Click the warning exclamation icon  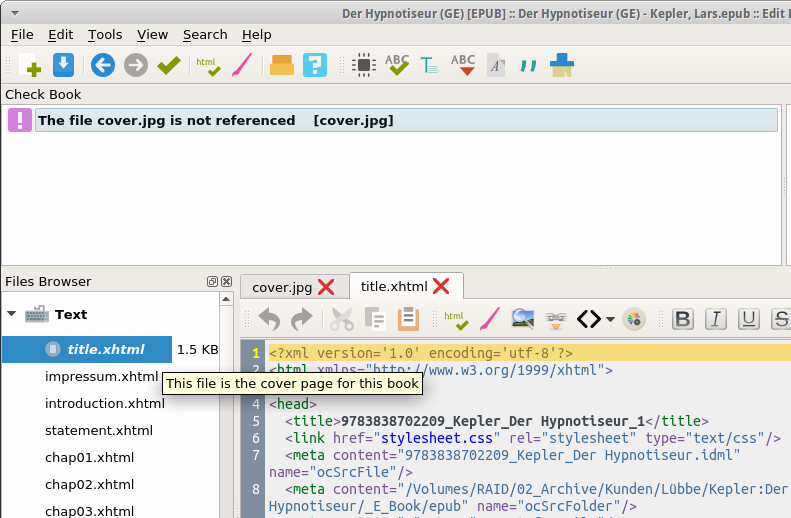tap(20, 120)
